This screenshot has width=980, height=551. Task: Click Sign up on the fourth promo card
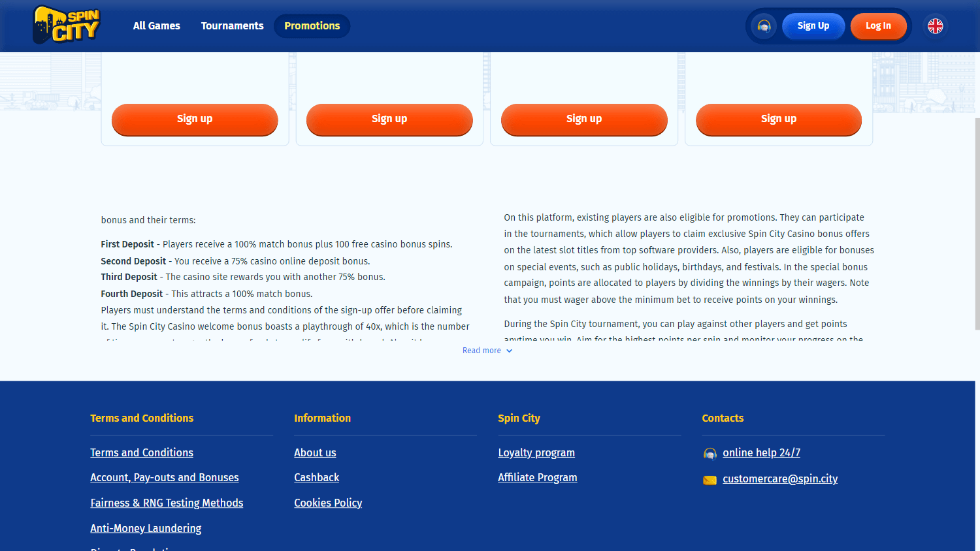click(779, 119)
